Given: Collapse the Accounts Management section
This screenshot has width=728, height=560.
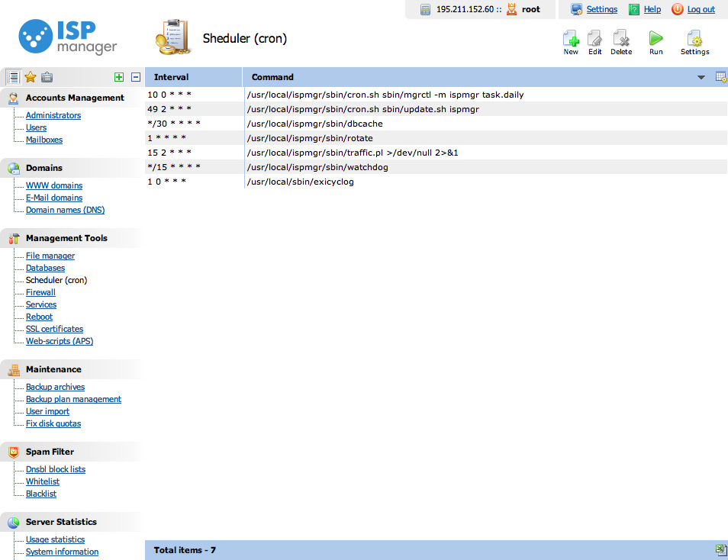Looking at the screenshot, I should click(x=74, y=98).
